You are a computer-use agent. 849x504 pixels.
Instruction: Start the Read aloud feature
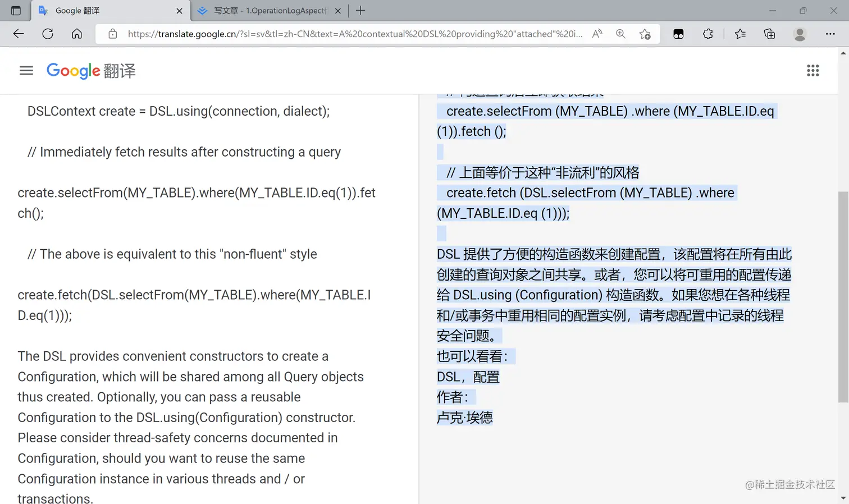597,34
